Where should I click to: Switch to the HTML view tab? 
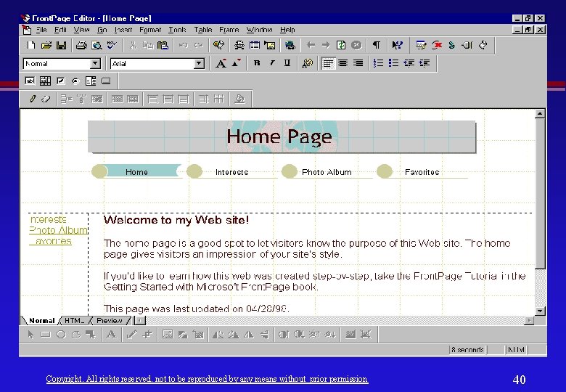click(x=75, y=321)
